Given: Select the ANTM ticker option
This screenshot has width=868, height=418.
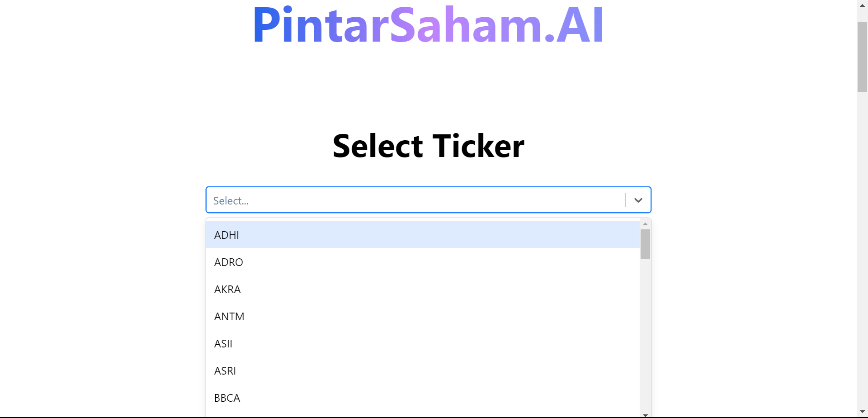Looking at the screenshot, I should [229, 316].
